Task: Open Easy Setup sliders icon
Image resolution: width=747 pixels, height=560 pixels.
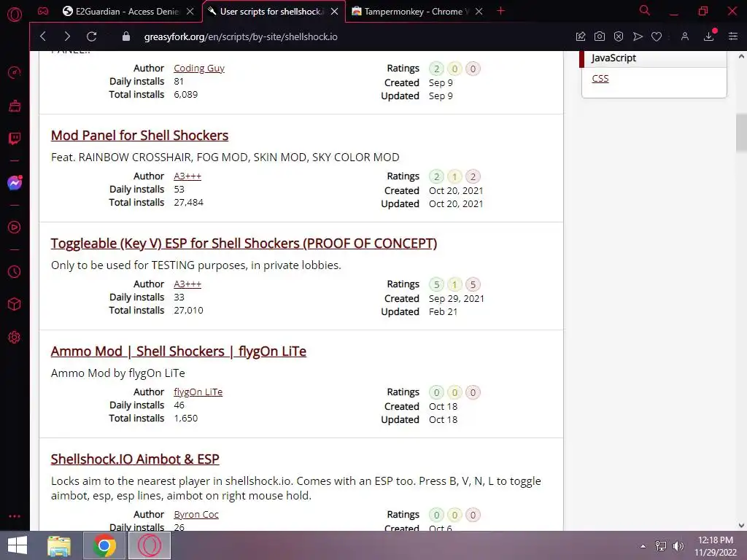Action: [x=732, y=36]
